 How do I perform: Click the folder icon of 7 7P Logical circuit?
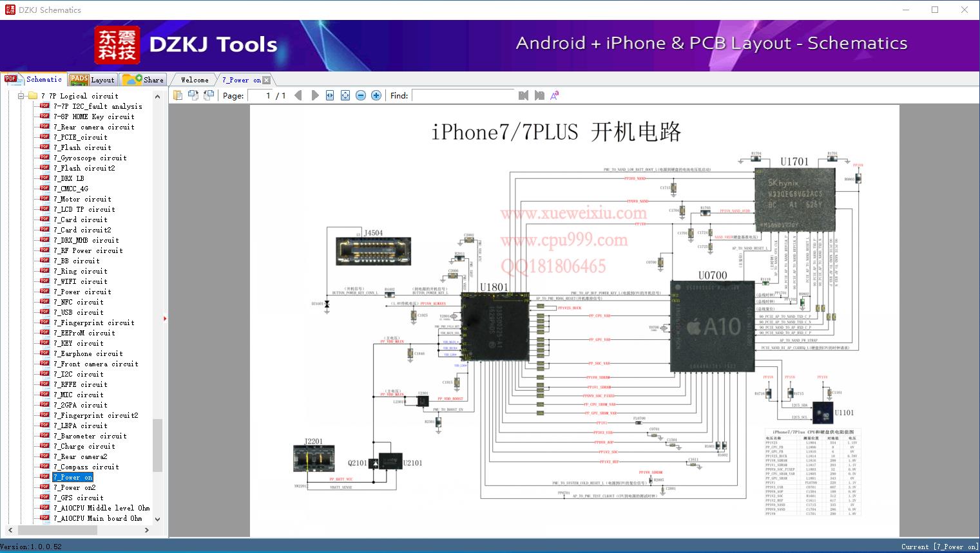tap(32, 96)
